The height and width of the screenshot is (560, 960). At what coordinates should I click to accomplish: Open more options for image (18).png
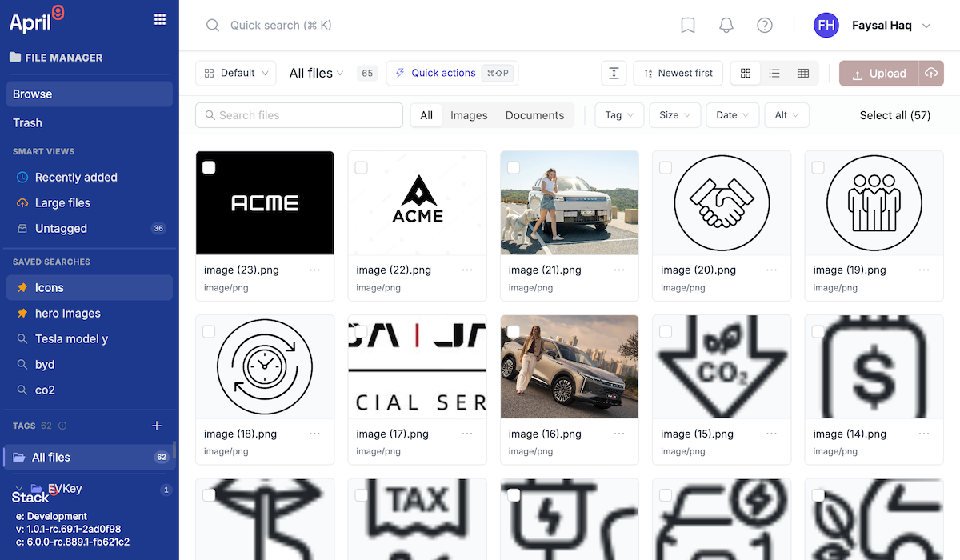click(315, 434)
